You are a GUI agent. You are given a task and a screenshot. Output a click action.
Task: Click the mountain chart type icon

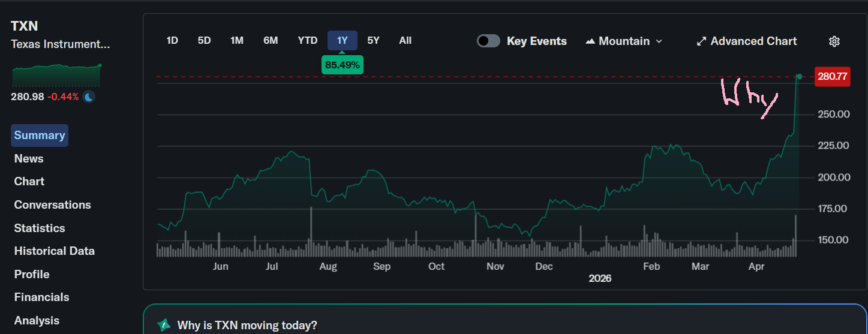point(590,41)
